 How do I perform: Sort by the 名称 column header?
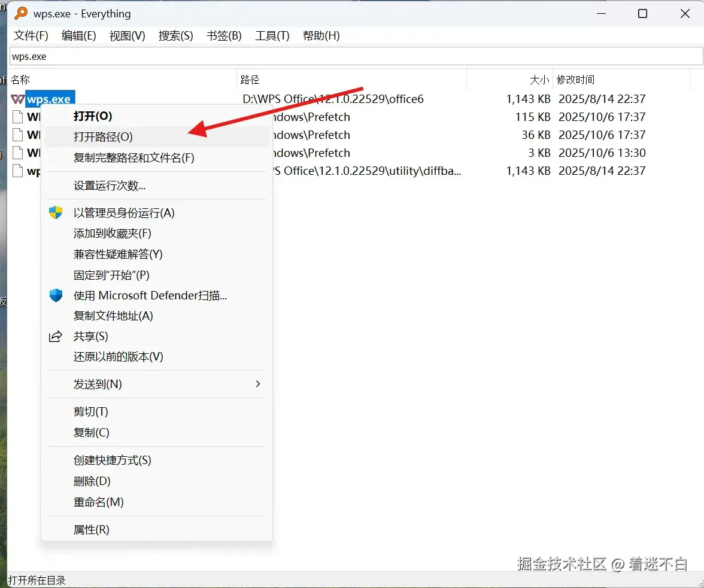click(x=122, y=80)
